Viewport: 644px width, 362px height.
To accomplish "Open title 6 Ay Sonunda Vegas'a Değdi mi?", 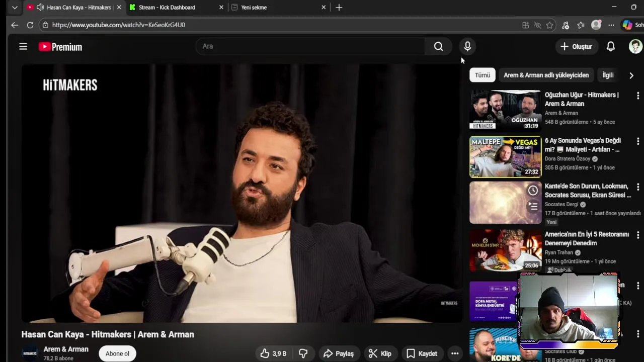I will pos(583,145).
